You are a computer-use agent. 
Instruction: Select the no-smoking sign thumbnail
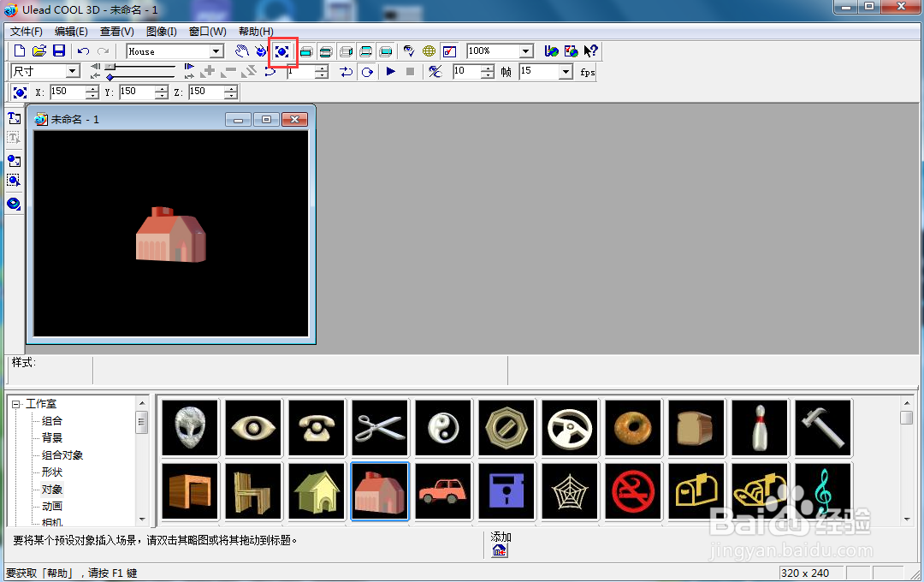coord(633,491)
